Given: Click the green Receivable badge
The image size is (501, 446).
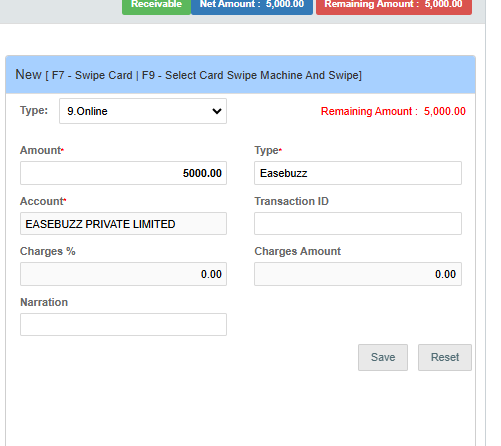Looking at the screenshot, I should (156, 5).
